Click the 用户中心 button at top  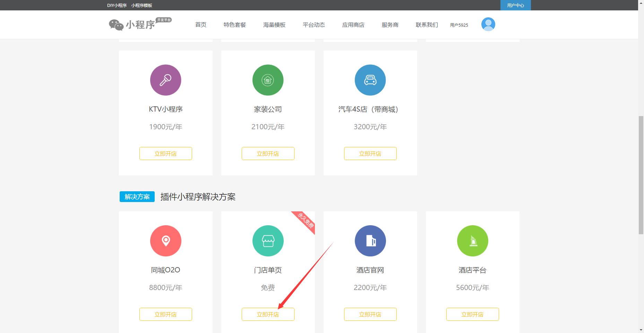pyautogui.click(x=515, y=5)
